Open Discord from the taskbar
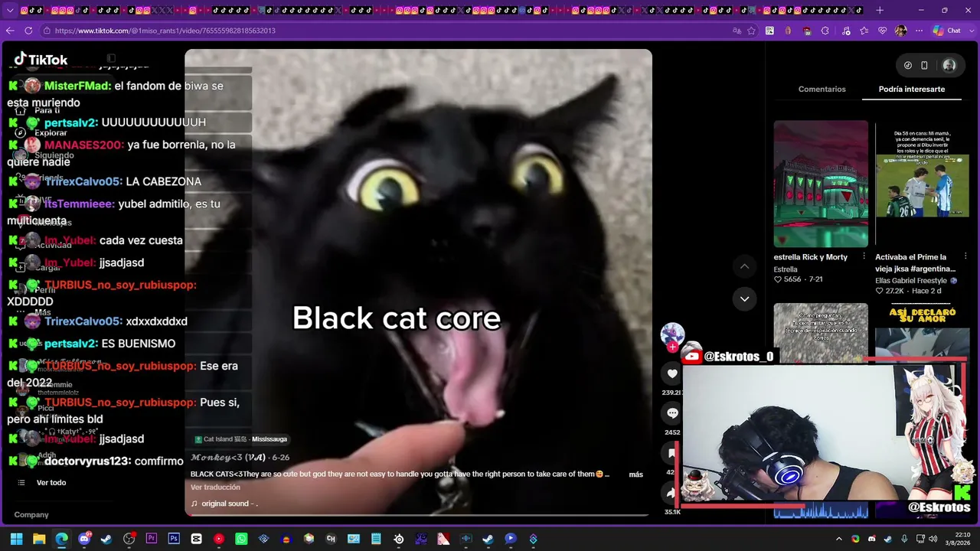The height and width of the screenshot is (551, 980). pos(84,539)
